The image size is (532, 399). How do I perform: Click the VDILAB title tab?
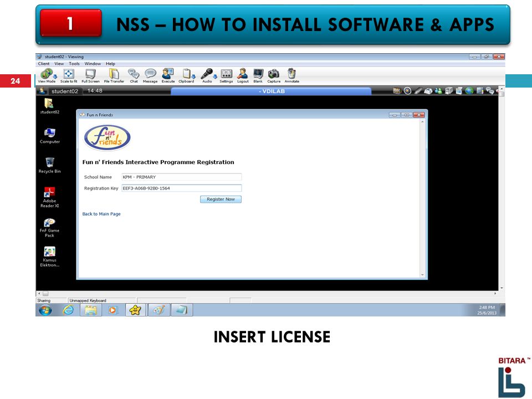271,91
